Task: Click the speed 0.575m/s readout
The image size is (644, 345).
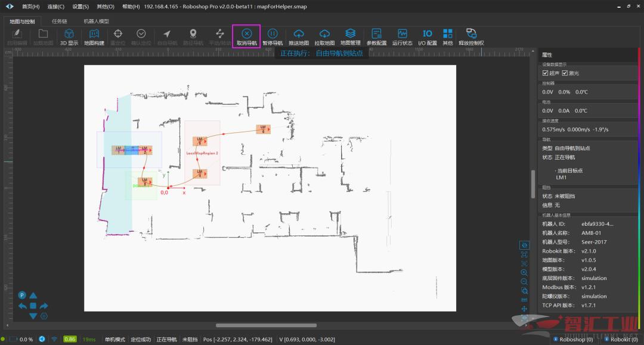Action: (x=553, y=129)
